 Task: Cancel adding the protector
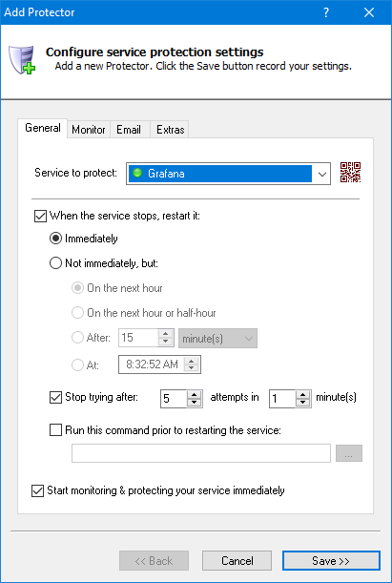click(x=237, y=560)
